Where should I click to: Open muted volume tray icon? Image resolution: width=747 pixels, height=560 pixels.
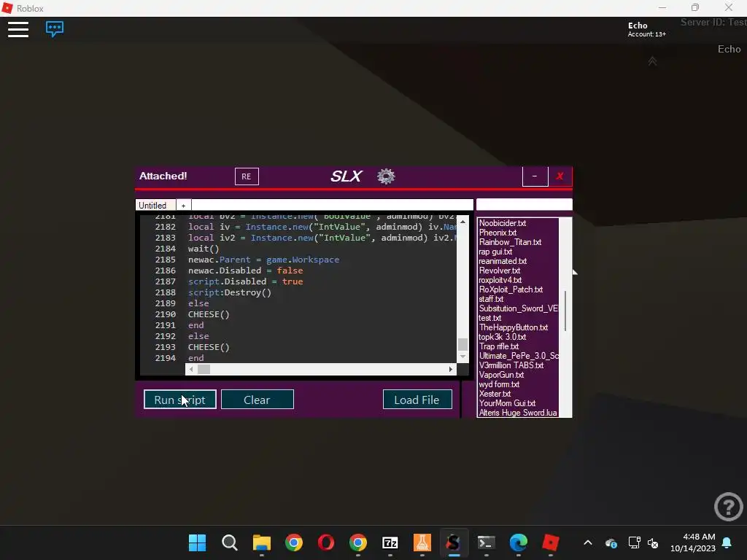tap(653, 542)
